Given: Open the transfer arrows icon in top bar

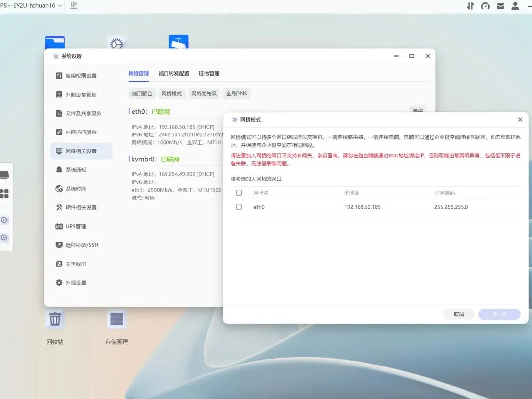Looking at the screenshot, I should click(470, 6).
